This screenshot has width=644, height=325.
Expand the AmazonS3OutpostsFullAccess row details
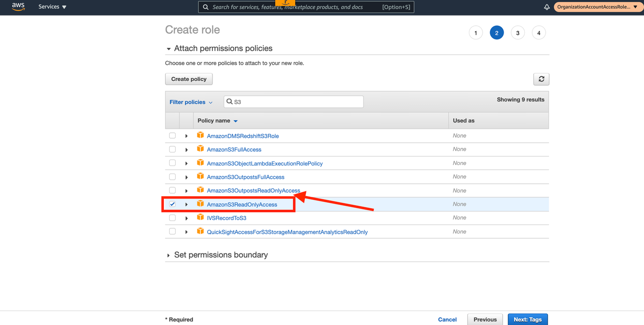coord(186,177)
